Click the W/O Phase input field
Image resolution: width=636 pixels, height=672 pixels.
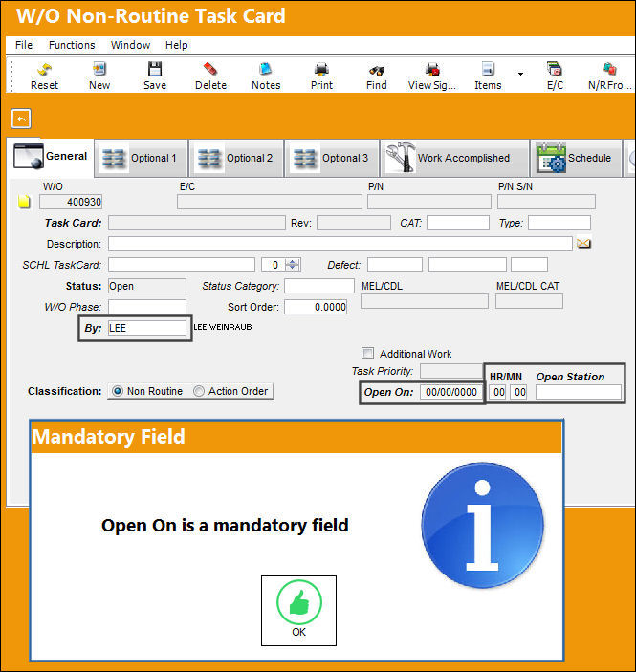point(147,307)
